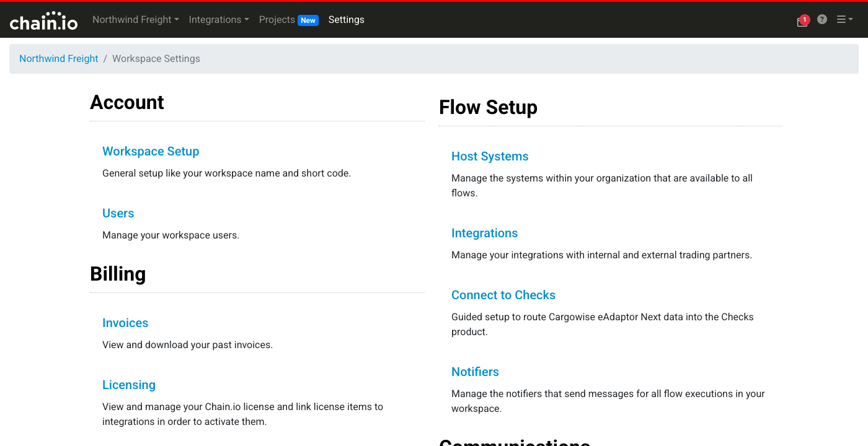Viewport: 868px width, 446px height.
Task: Click the Chain.io license items description
Action: click(242, 414)
